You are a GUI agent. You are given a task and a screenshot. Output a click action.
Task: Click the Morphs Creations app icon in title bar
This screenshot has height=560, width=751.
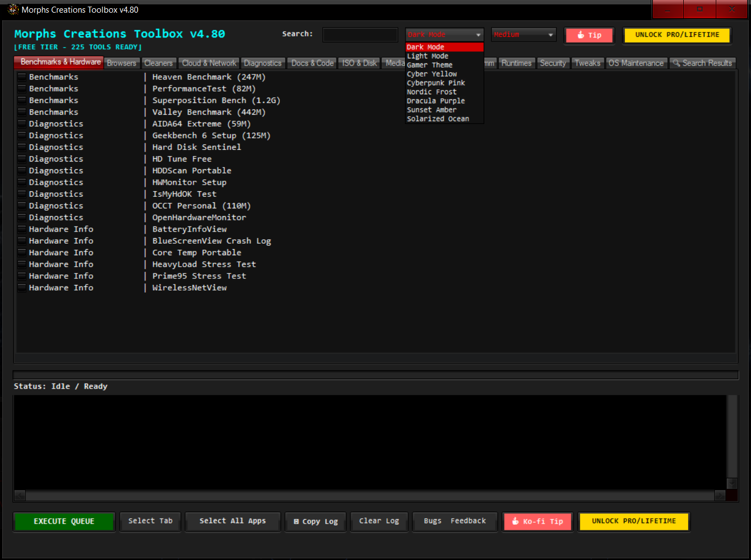13,9
